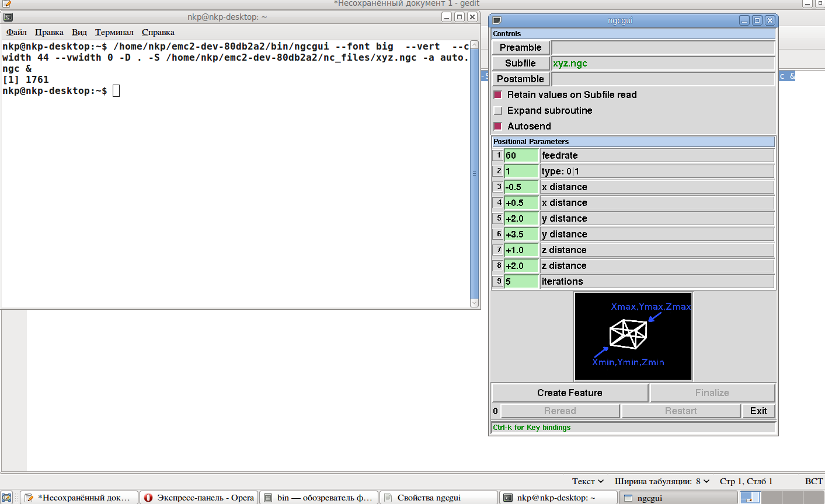The height and width of the screenshot is (504, 825).
Task: Click Ctrl-k for Key bindings status text
Action: (x=532, y=428)
